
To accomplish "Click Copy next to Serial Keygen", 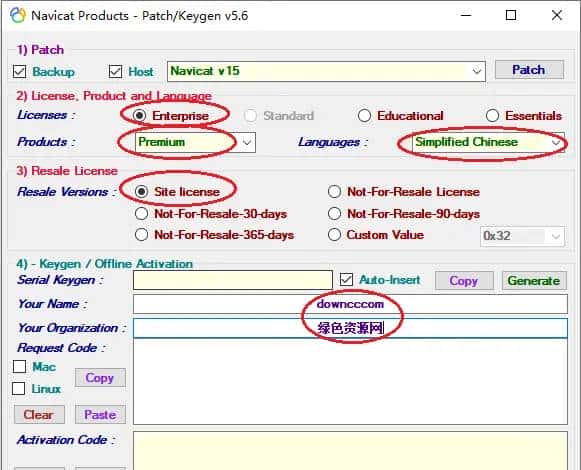I will (464, 281).
